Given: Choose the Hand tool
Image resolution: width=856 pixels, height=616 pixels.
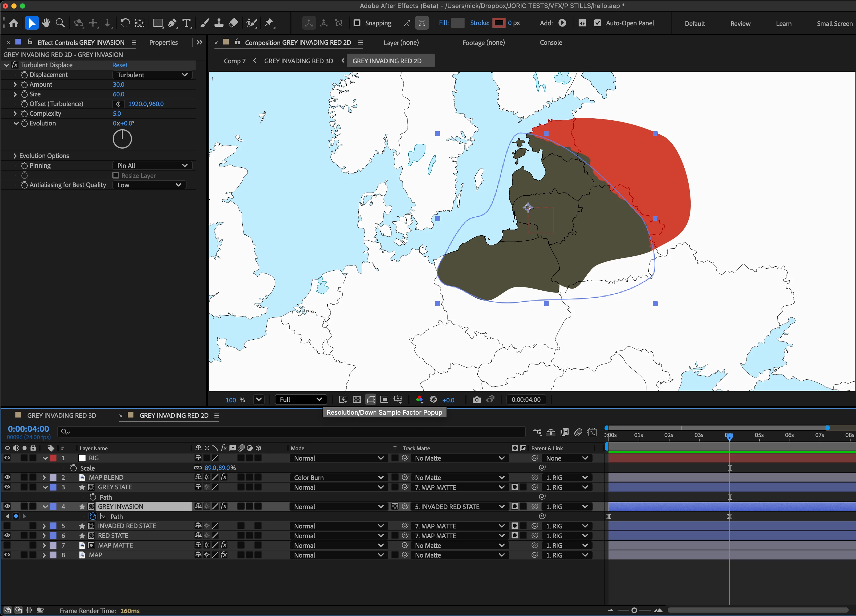Looking at the screenshot, I should pyautogui.click(x=46, y=23).
